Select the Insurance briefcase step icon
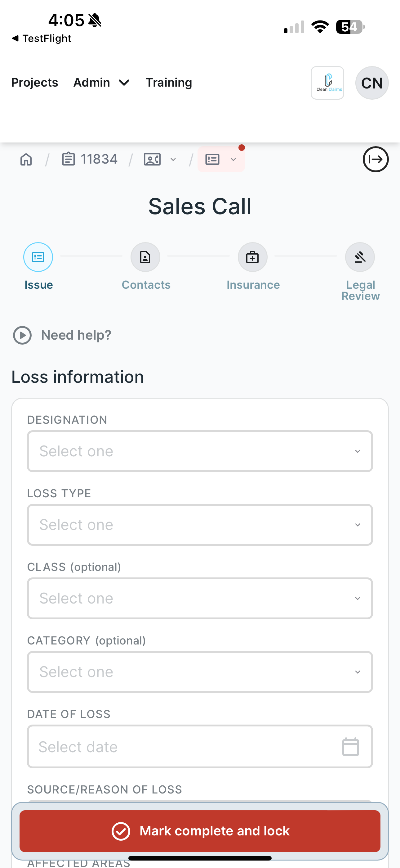The height and width of the screenshot is (868, 400). pyautogui.click(x=252, y=257)
